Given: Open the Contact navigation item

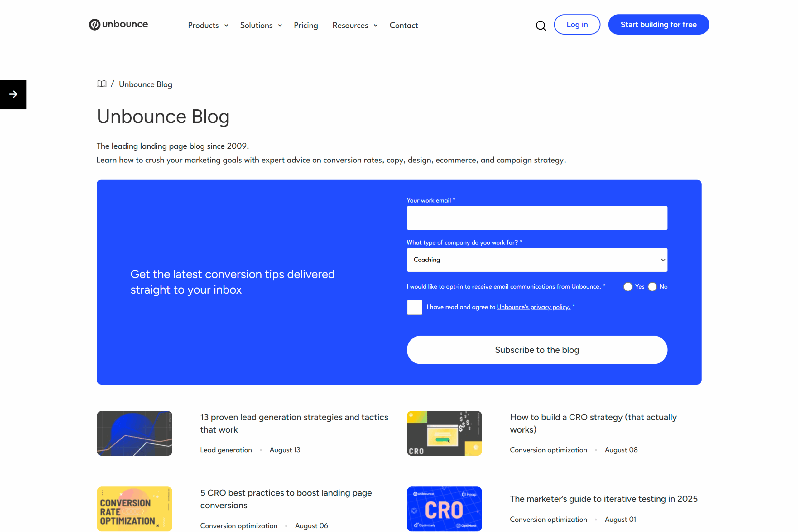Looking at the screenshot, I should [403, 25].
